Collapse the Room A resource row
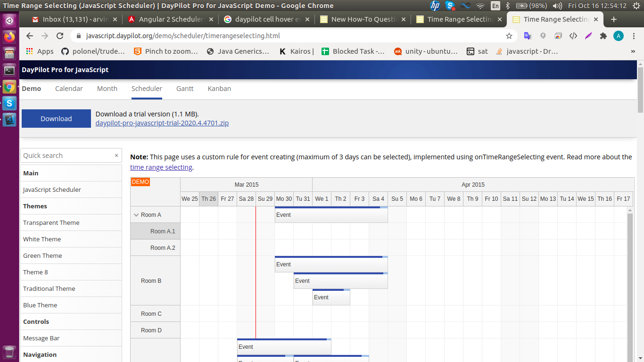Viewport: 644px width, 362px height. [x=135, y=215]
